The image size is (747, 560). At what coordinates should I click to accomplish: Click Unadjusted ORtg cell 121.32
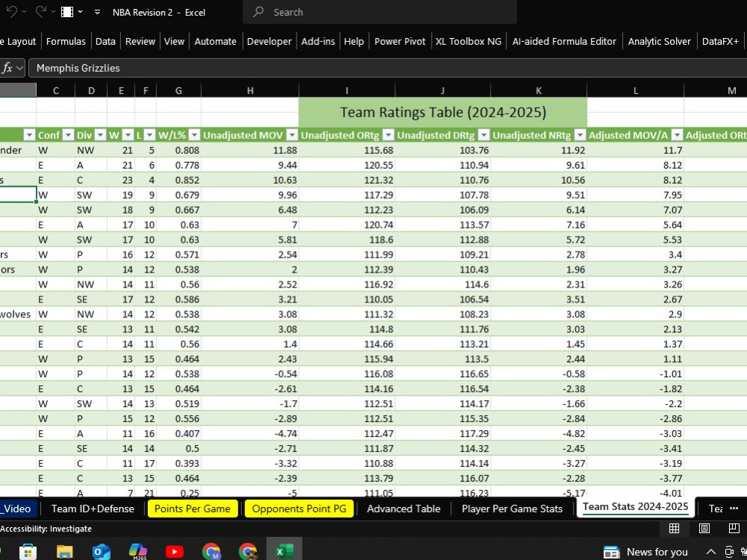(347, 180)
